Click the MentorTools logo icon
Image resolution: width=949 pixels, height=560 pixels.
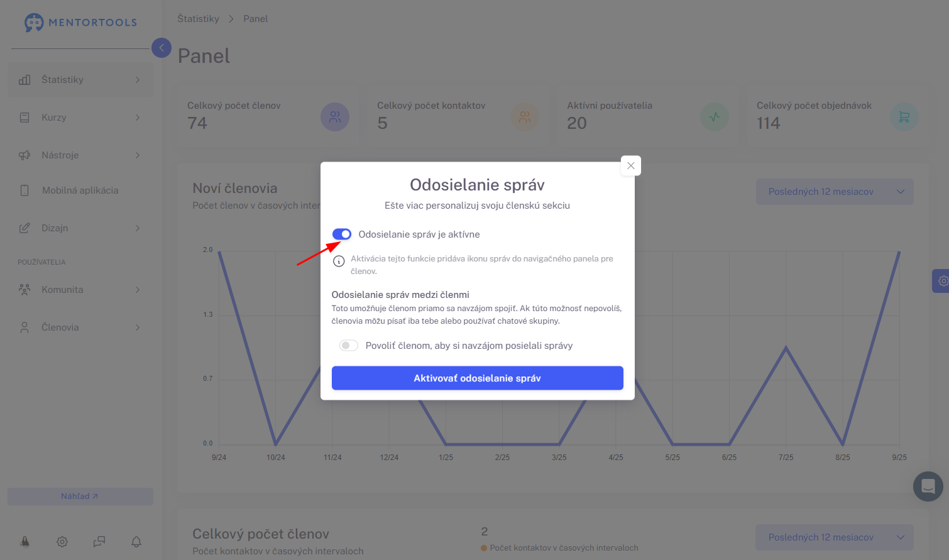34,23
